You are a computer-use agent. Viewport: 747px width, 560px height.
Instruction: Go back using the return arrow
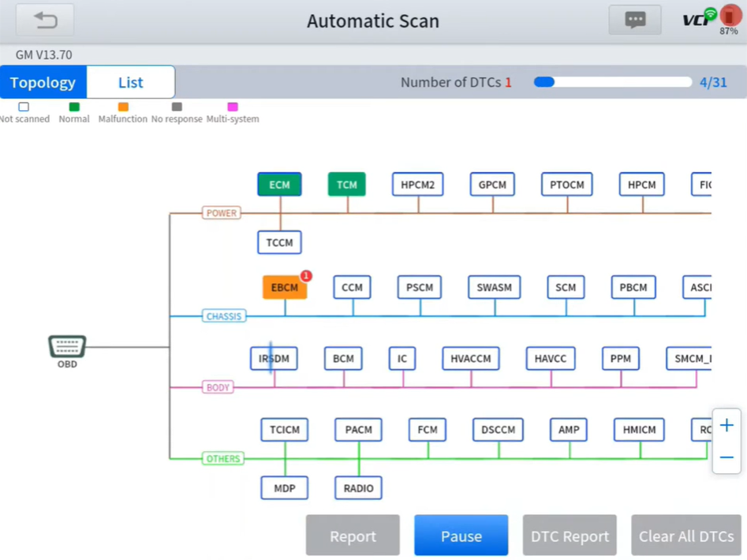click(x=45, y=20)
